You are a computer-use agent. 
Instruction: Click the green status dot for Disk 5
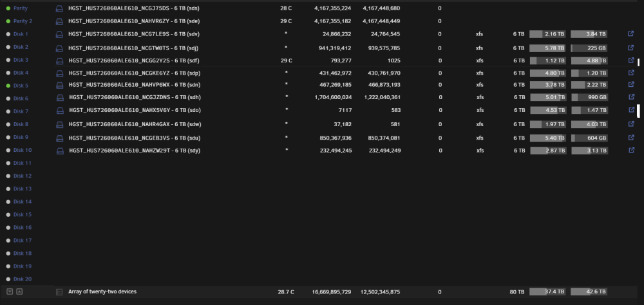point(8,86)
